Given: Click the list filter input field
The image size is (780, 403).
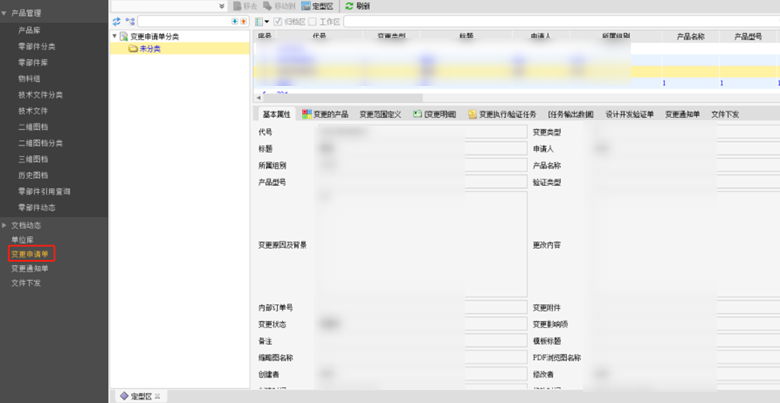Looking at the screenshot, I should point(561,21).
